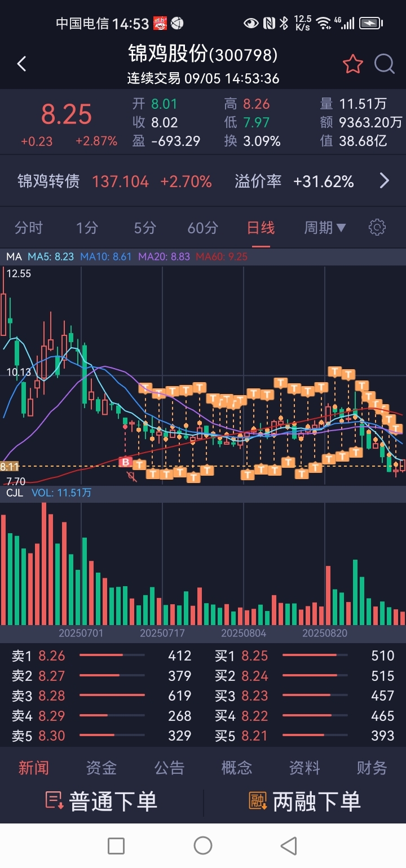Tap the red B buy marker on chart
The height and width of the screenshot is (868, 406).
125,462
